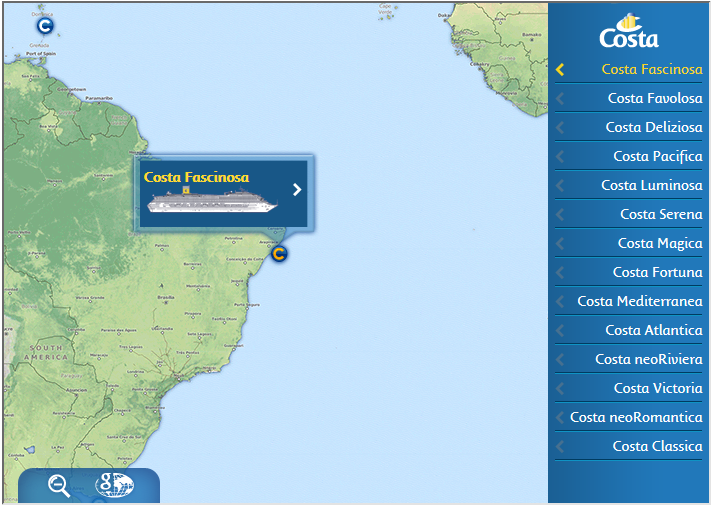This screenshot has height=505, width=711.
Task: Click the Brasilia city label on map
Action: 166,297
